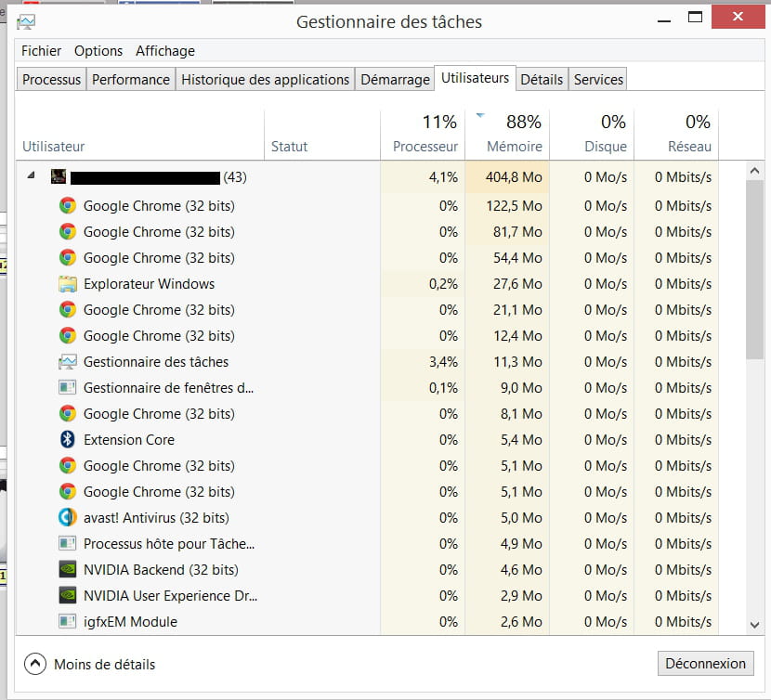The width and height of the screenshot is (771, 700).
Task: Click the NVIDIA Backend icon
Action: point(67,570)
